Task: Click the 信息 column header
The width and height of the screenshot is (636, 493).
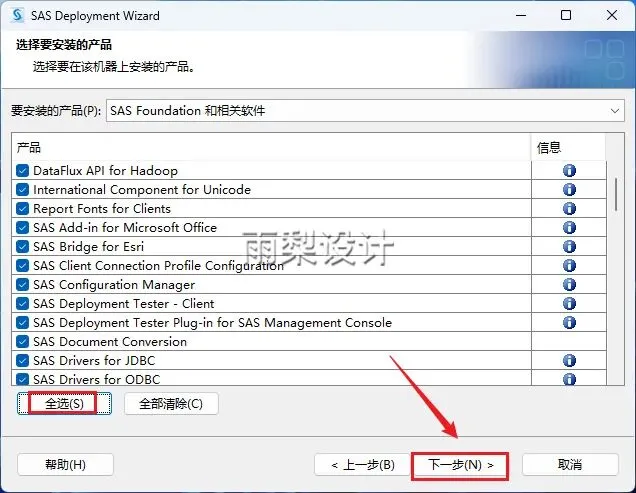Action: [x=568, y=147]
